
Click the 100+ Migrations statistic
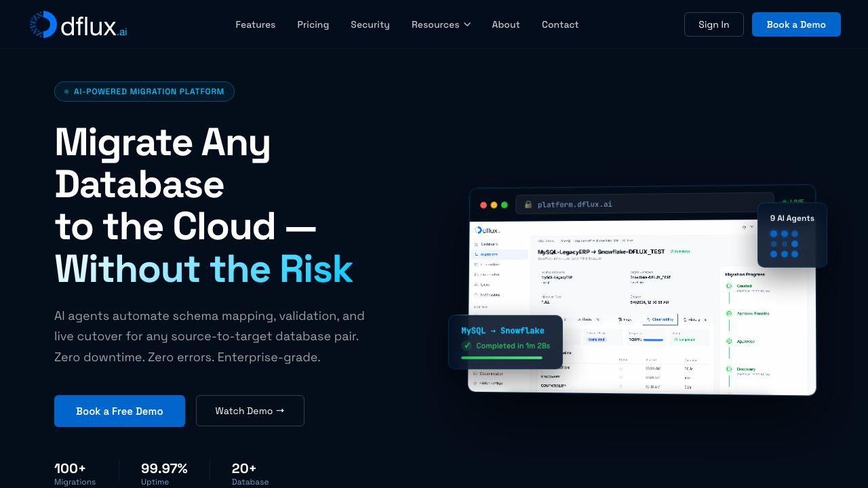(x=75, y=474)
